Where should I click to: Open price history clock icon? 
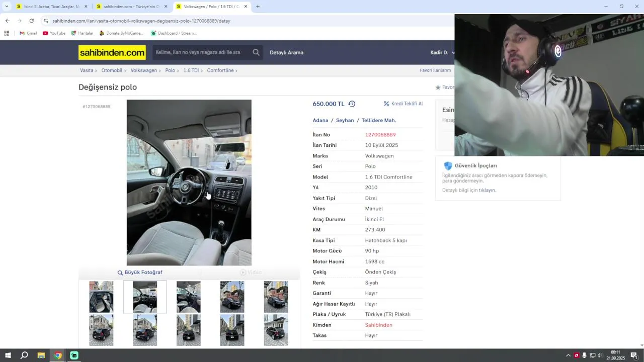point(352,104)
